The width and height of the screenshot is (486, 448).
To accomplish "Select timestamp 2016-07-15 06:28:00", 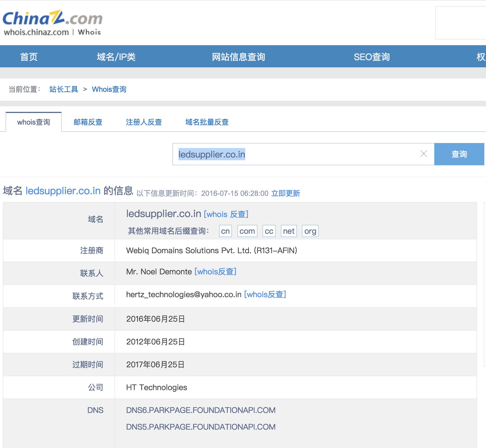I will (x=235, y=193).
